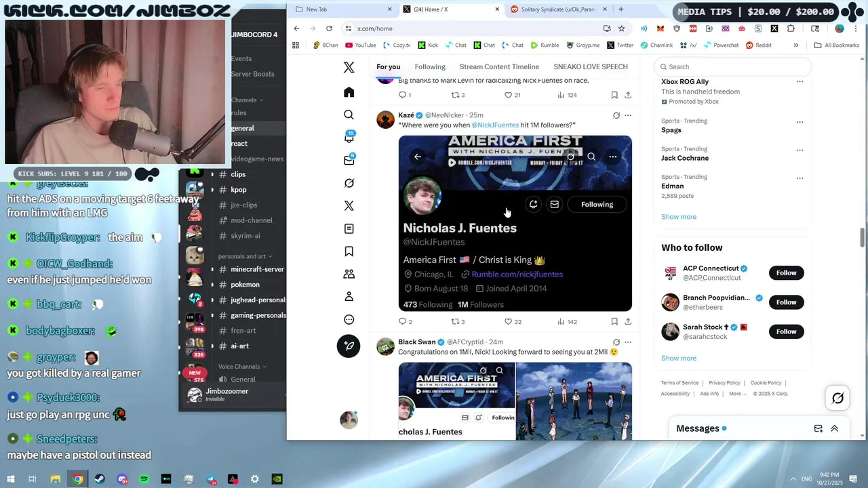Open the YouTube bookmark
This screenshot has height=488, width=868.
pos(360,45)
